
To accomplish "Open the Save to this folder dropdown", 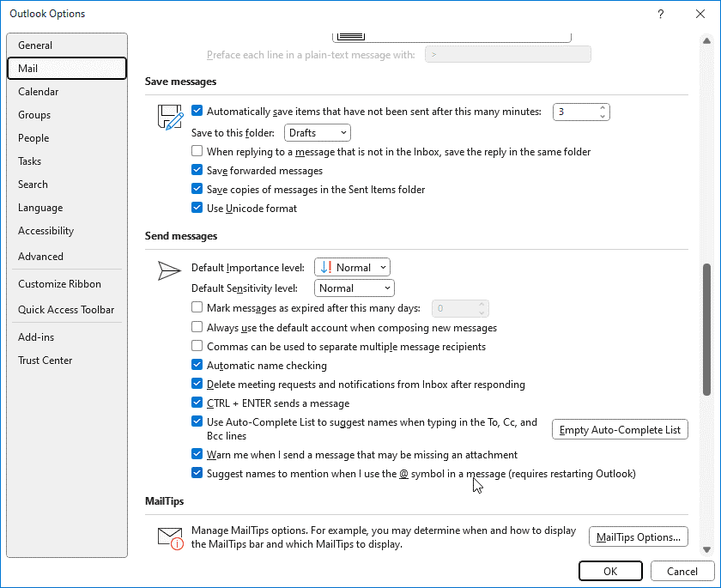I will pos(317,133).
